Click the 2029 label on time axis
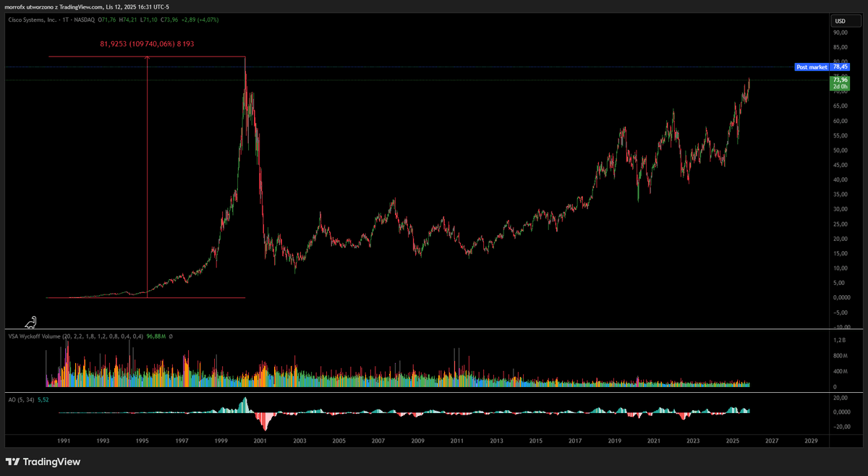The height and width of the screenshot is (476, 868). [x=811, y=441]
